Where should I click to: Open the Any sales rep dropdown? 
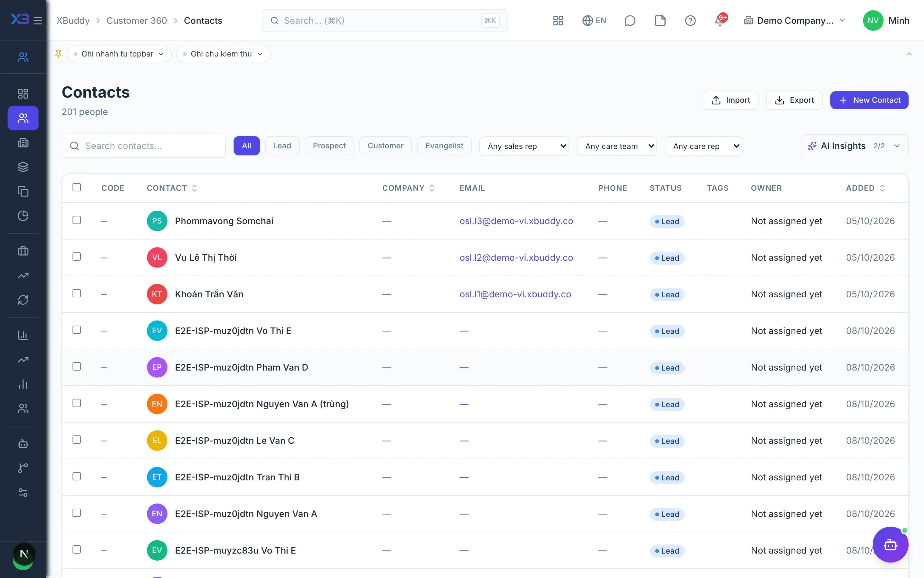pyautogui.click(x=524, y=146)
